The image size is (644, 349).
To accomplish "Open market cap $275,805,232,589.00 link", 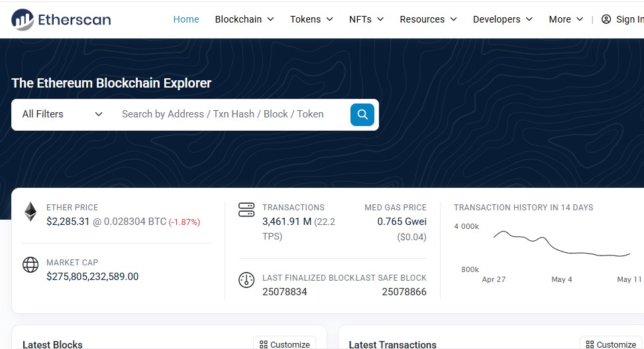I will [92, 277].
